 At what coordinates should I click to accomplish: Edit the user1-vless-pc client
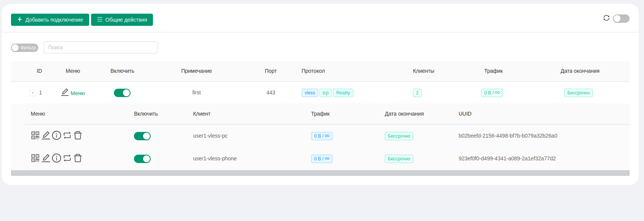point(46,135)
